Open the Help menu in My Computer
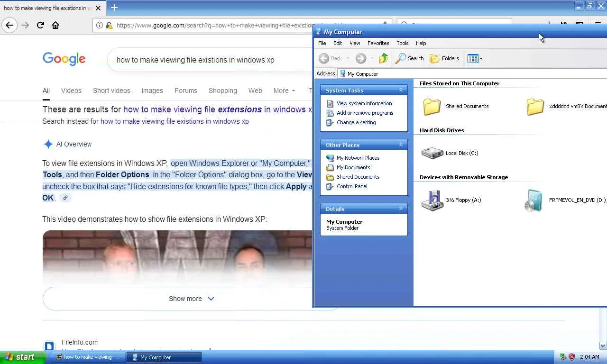Screen dimensions: 607x364 (x=421, y=43)
